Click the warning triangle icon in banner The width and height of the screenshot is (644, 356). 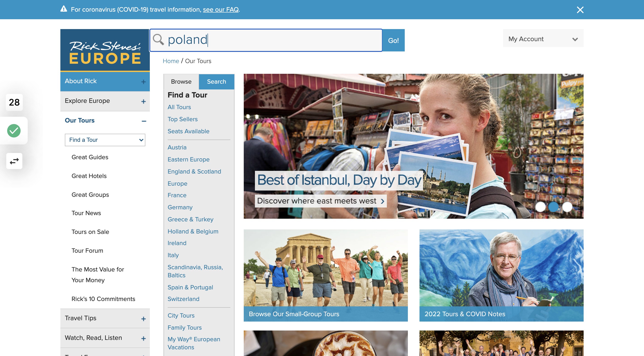64,9
